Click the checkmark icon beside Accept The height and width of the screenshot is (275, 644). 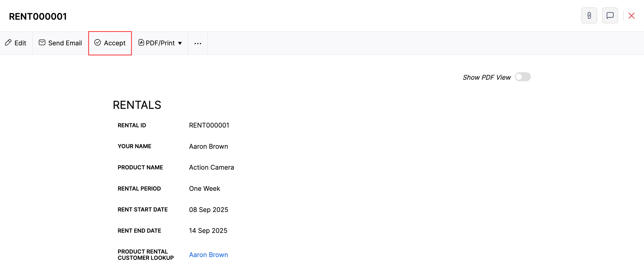98,43
